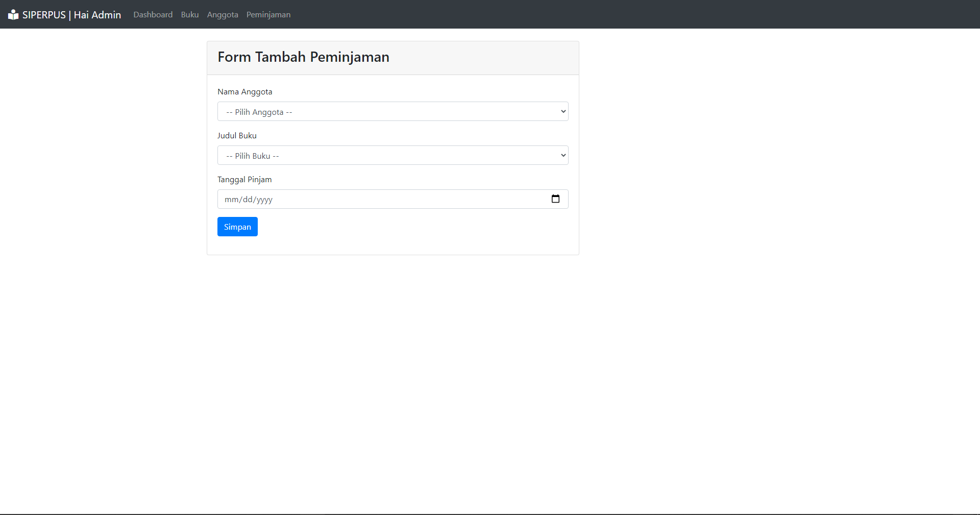Click the Tanggal Pinjam label

[244, 179]
